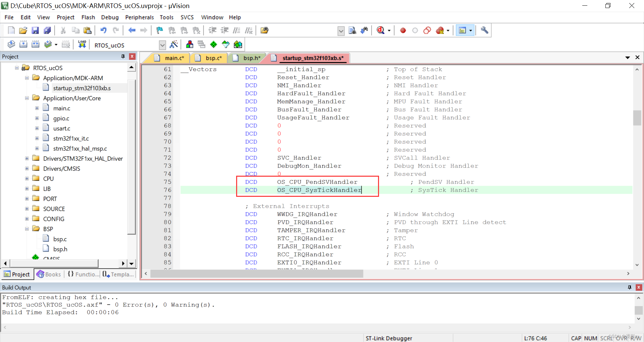Redo the last edit
The image size is (644, 342).
tap(116, 31)
